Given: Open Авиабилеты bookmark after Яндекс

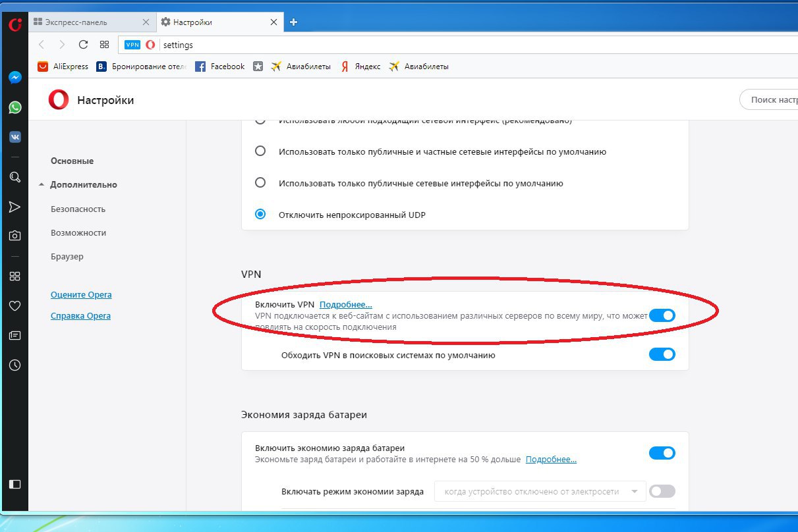Looking at the screenshot, I should click(x=419, y=66).
